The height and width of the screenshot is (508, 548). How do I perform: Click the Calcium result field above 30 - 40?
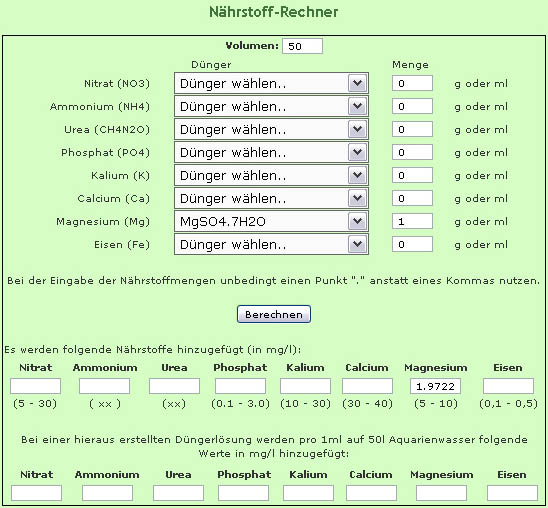click(367, 386)
